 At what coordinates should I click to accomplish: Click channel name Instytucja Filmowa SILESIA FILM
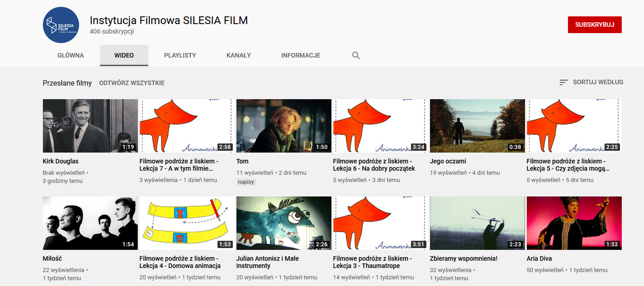click(169, 20)
